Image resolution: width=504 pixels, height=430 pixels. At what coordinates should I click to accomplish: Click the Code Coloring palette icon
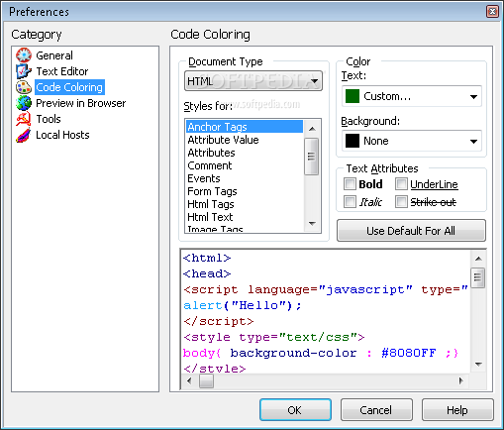coord(24,87)
